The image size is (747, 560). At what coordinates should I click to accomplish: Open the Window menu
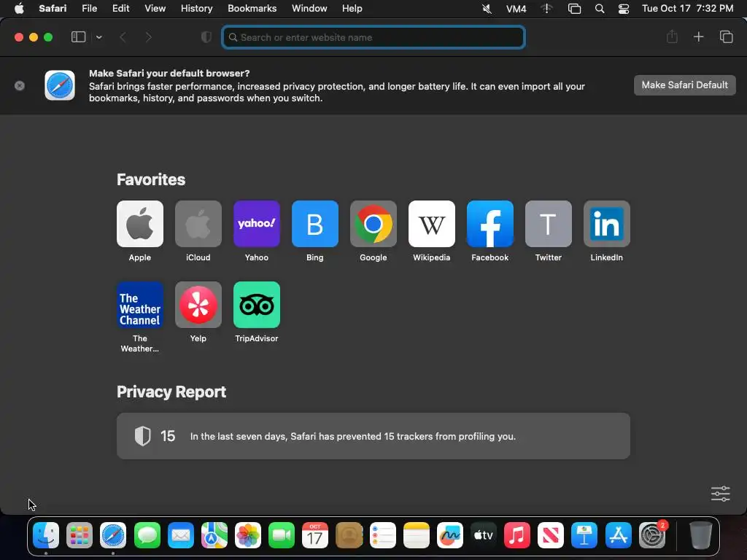click(309, 9)
